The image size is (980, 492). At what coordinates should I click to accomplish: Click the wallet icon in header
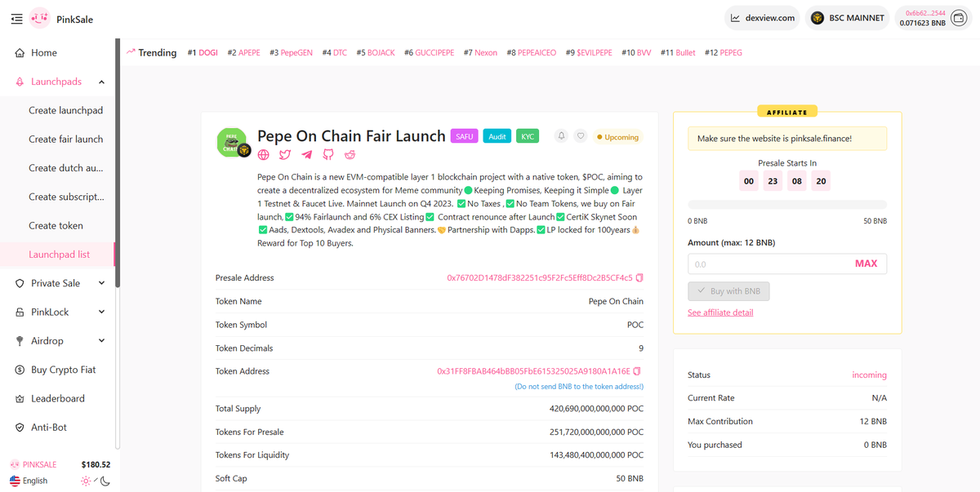(960, 18)
